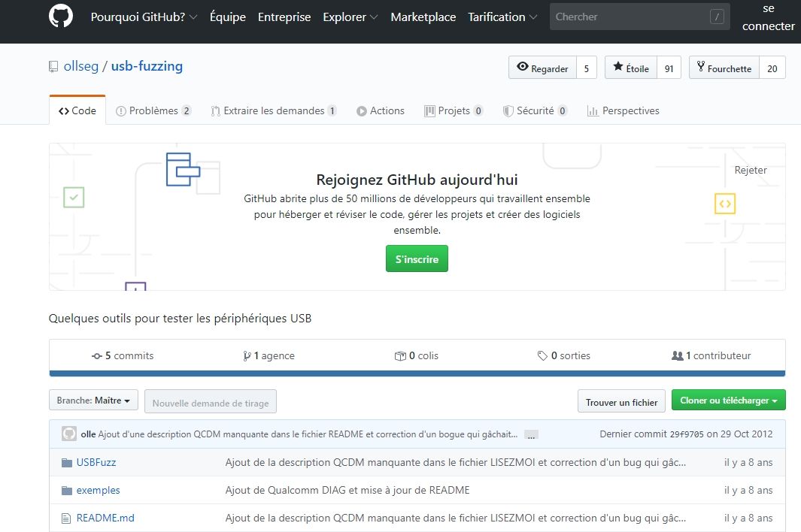Click the watchers count 5
This screenshot has height=532, width=801.
[587, 68]
